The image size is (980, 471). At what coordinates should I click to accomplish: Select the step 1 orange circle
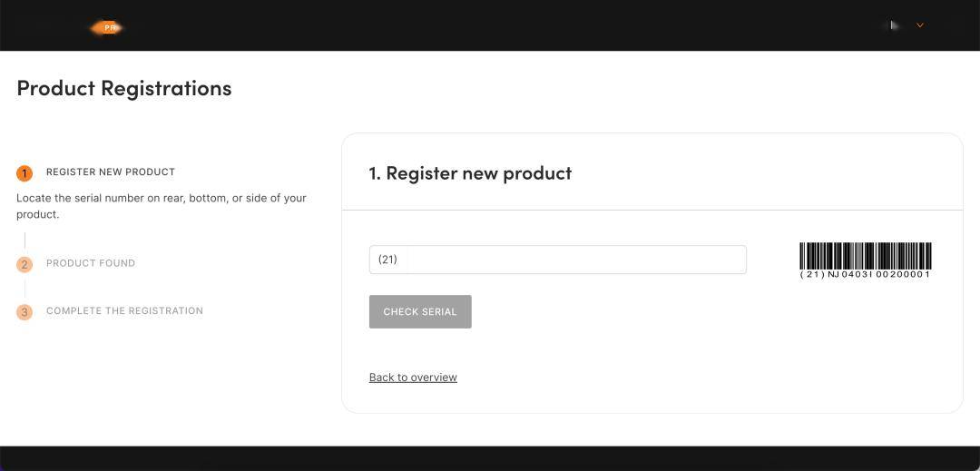24,173
